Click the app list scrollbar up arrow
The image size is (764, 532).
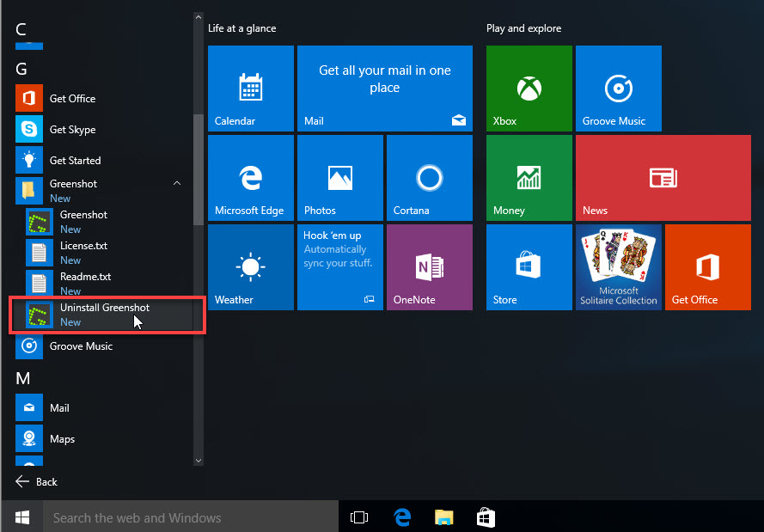[199, 17]
